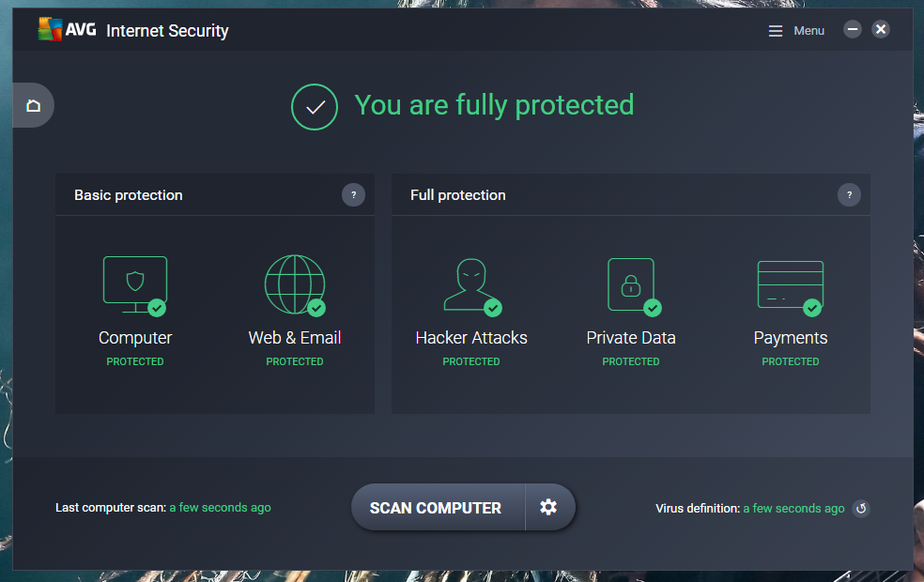Open the Full protection help tooltip
Screen dimensions: 924x582
pos(849,195)
